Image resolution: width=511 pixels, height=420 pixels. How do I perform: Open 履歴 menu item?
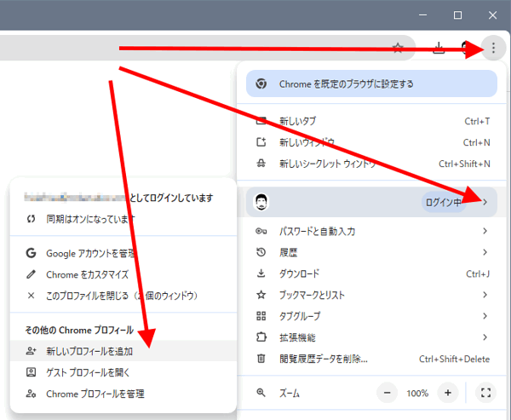click(371, 252)
